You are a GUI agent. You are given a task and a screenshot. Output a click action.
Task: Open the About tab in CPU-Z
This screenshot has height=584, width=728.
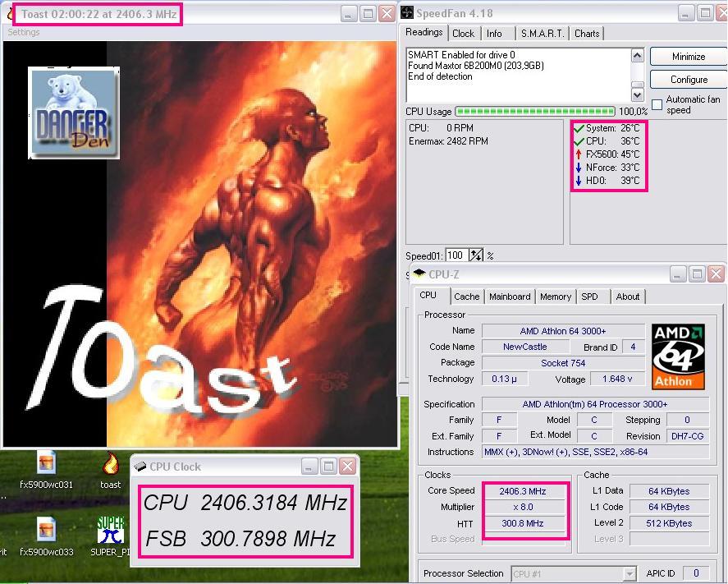[x=628, y=297]
